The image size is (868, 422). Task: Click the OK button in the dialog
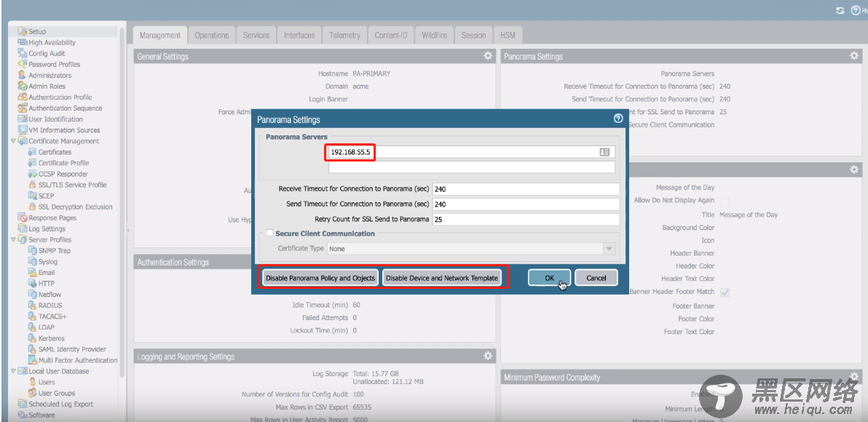549,278
